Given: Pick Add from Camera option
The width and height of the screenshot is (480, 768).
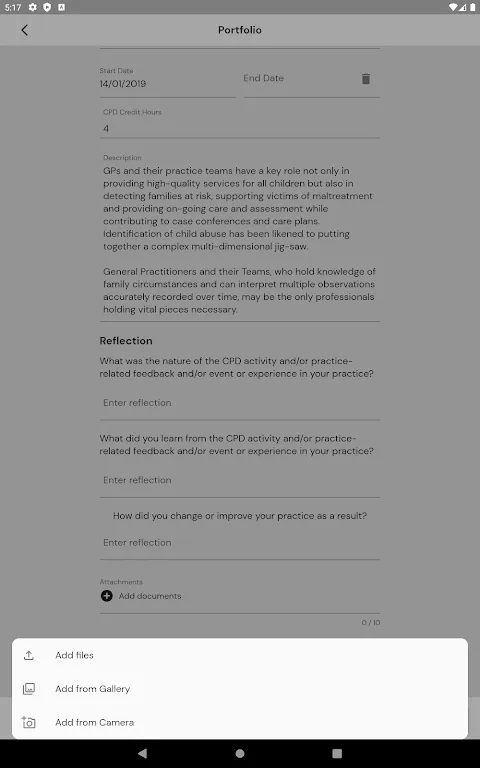Looking at the screenshot, I should (240, 722).
